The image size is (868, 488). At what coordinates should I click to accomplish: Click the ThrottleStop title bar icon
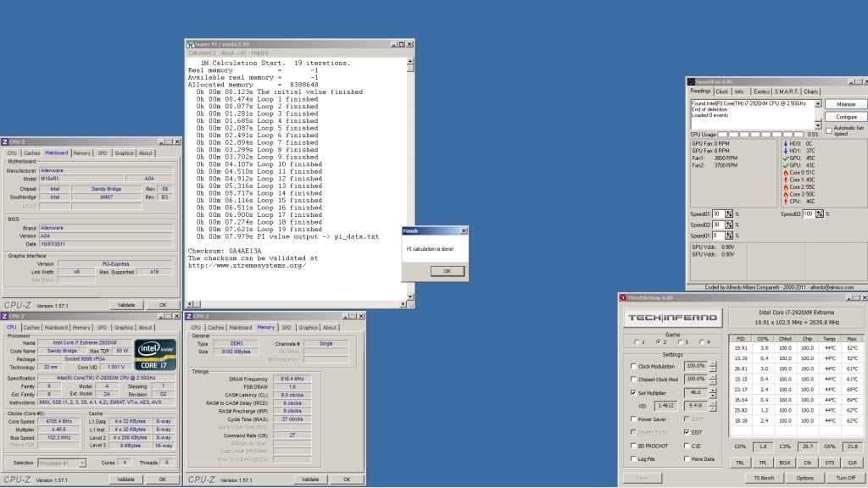[x=623, y=297]
